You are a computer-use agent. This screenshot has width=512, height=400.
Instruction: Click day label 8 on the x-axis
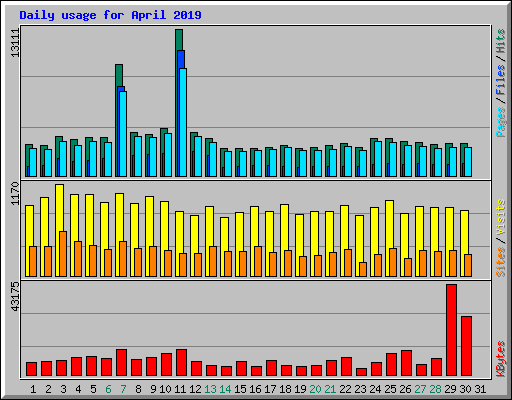(x=138, y=389)
